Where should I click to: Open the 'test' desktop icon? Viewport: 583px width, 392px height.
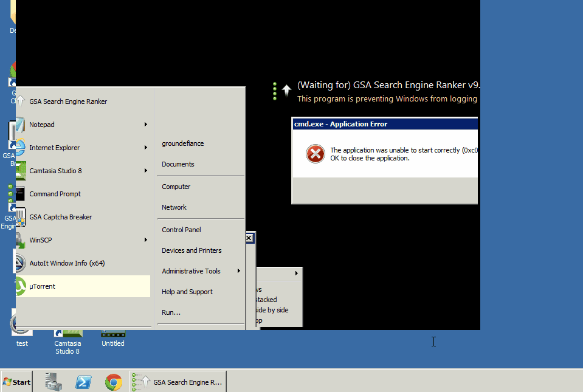(x=21, y=329)
